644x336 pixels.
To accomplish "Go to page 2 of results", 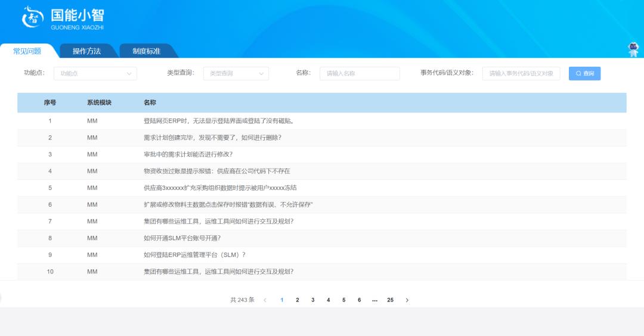I will click(x=297, y=300).
